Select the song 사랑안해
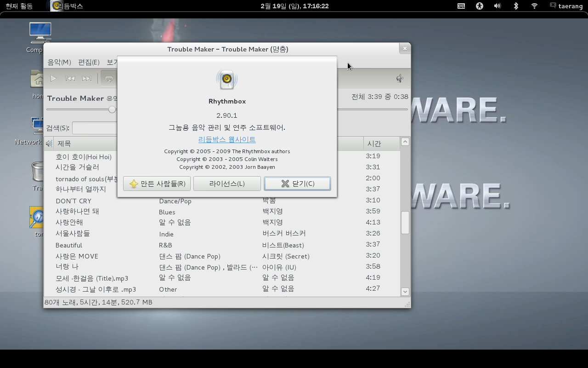Viewport: 588px width, 368px height. [69, 222]
